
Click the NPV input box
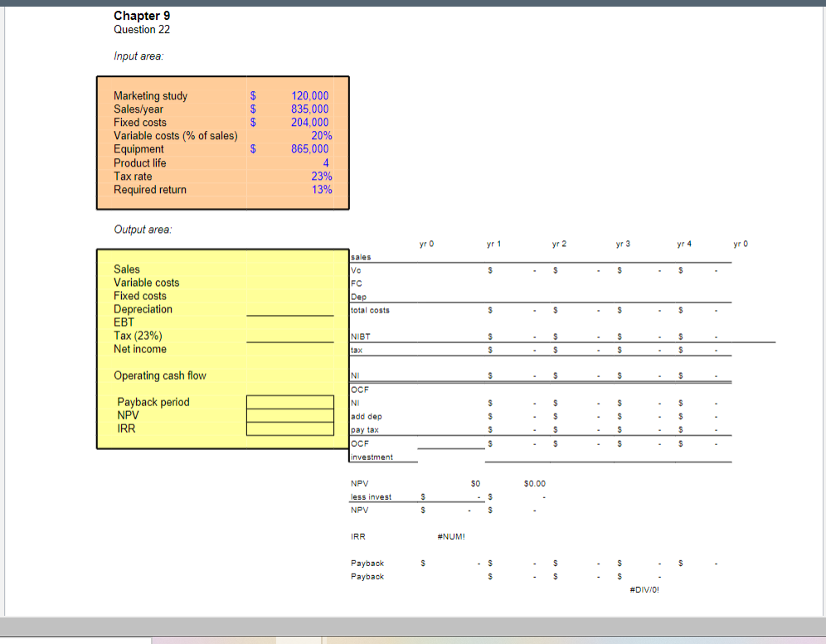tap(289, 415)
